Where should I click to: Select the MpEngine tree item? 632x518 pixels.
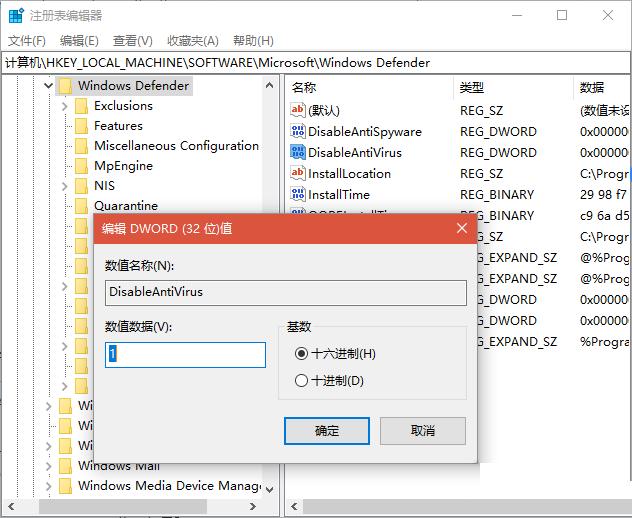123,166
